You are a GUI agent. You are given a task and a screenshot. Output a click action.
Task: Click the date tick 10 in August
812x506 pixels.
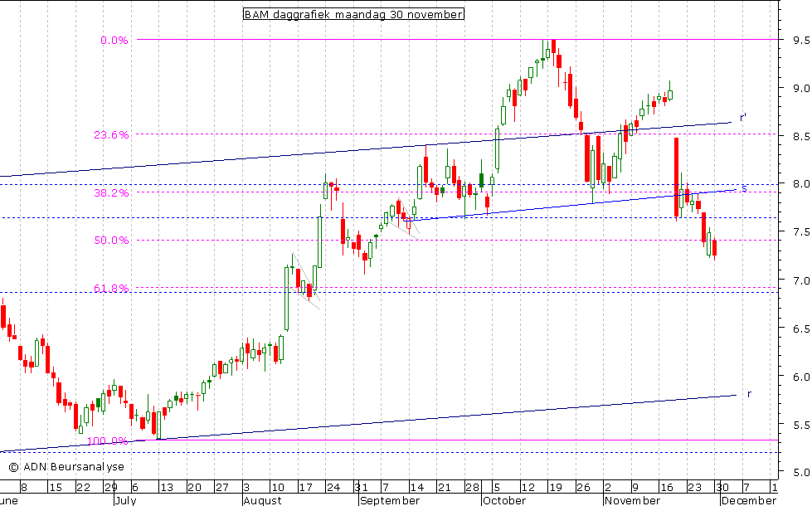click(278, 488)
